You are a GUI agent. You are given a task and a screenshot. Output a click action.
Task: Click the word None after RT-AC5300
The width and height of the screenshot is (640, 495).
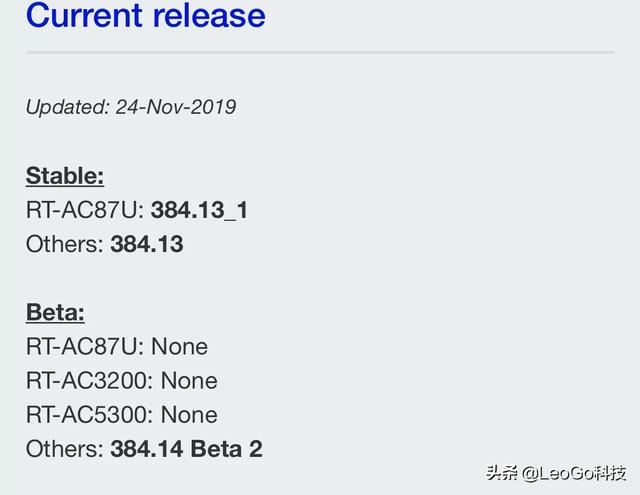coord(189,415)
